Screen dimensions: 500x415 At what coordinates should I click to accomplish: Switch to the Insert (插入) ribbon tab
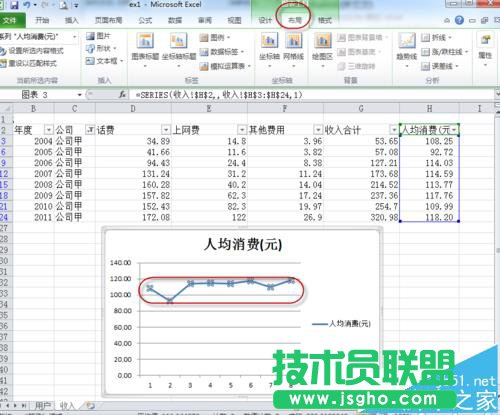(72, 20)
